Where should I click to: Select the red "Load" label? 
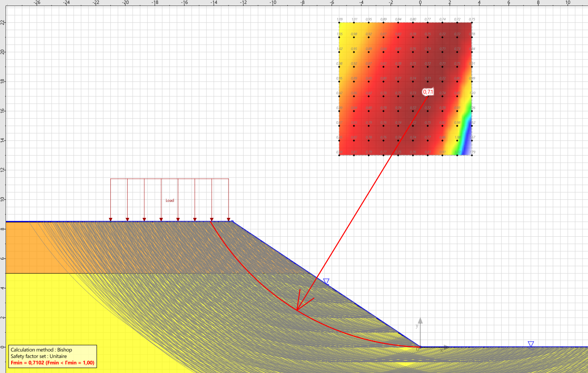point(170,200)
